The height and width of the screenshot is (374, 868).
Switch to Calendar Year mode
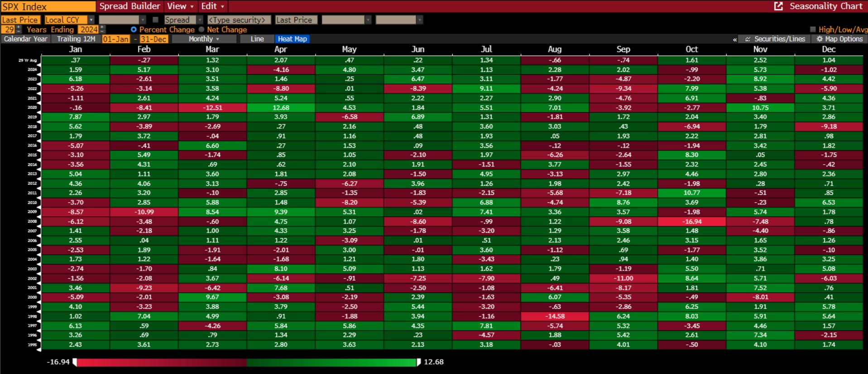click(26, 39)
